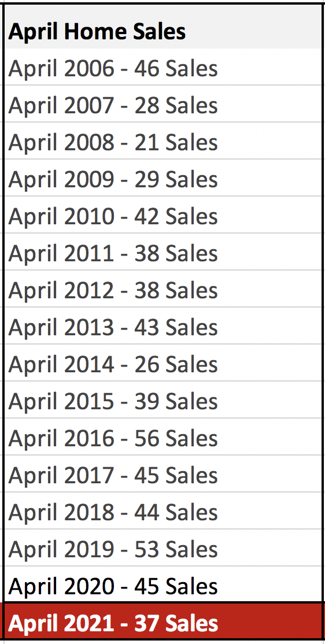Screen dimensions: 325x644
Task: Click the April 2014 - 26 Sales cell
Action: point(162,362)
